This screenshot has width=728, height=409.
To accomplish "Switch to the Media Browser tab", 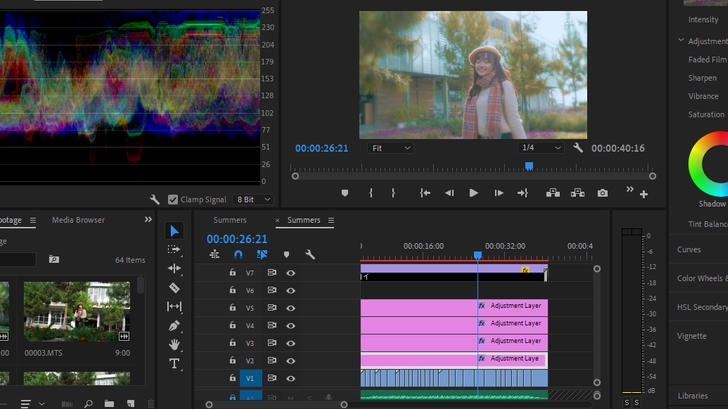I will coord(78,220).
